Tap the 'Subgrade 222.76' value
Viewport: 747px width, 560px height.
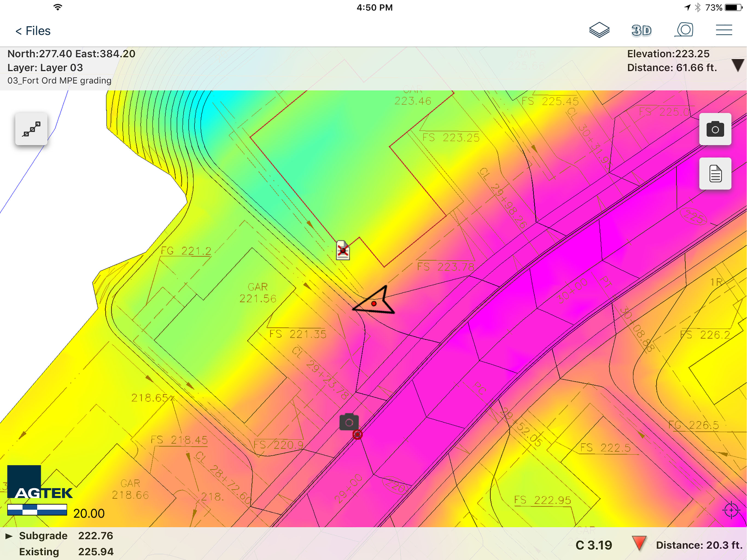(x=96, y=536)
